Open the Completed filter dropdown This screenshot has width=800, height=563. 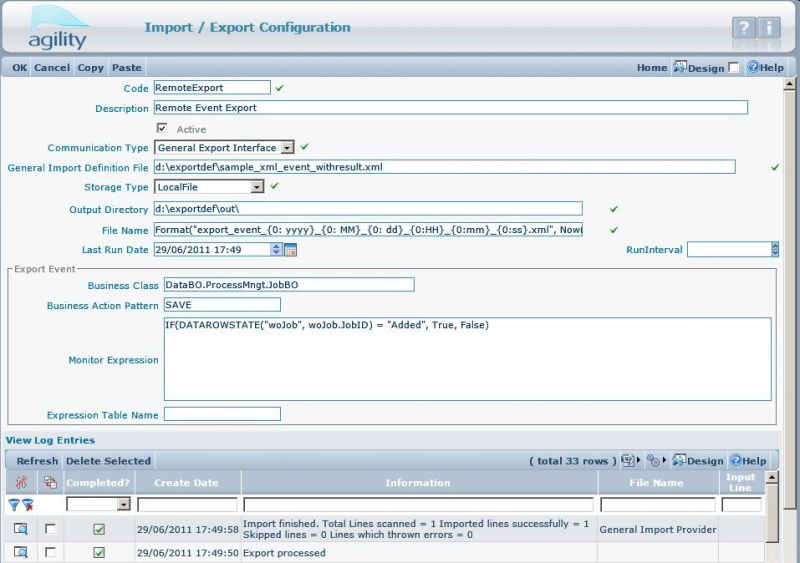pos(124,505)
